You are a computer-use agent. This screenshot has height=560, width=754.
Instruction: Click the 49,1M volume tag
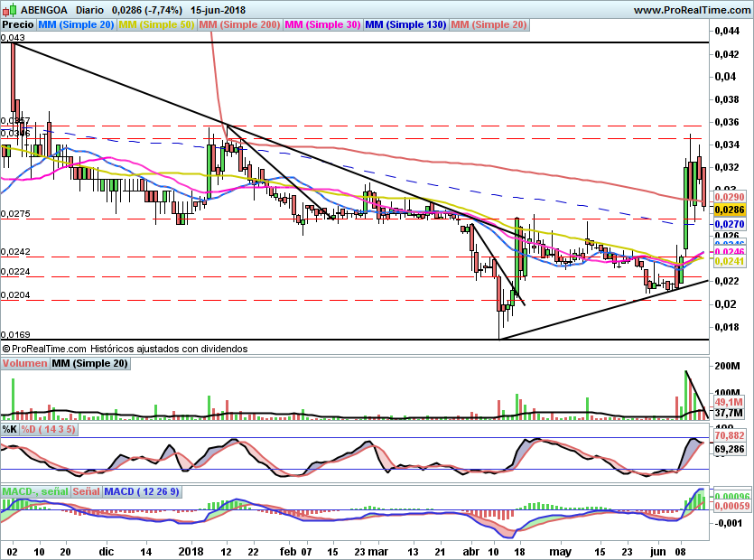(x=729, y=403)
